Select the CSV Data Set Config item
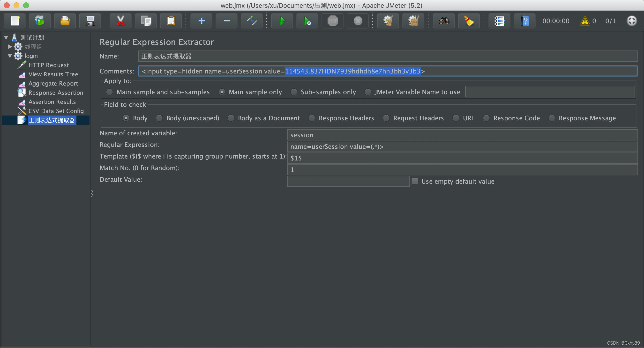Image resolution: width=644 pixels, height=348 pixels. tap(56, 111)
